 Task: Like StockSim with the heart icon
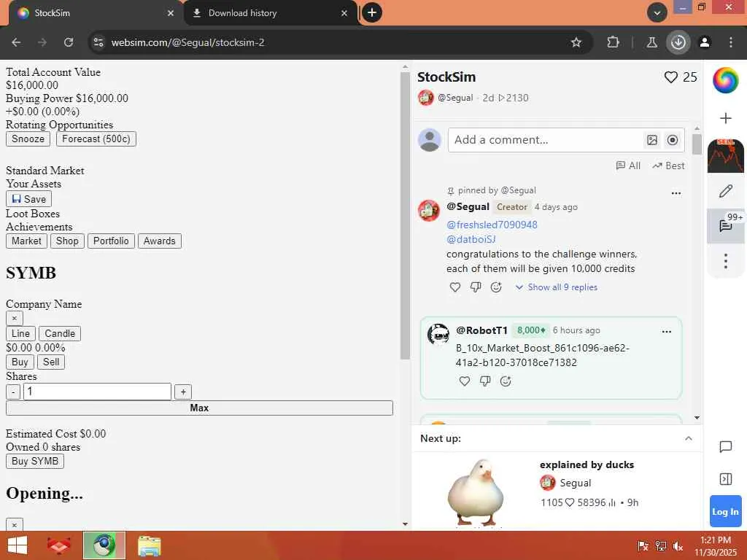pos(671,77)
